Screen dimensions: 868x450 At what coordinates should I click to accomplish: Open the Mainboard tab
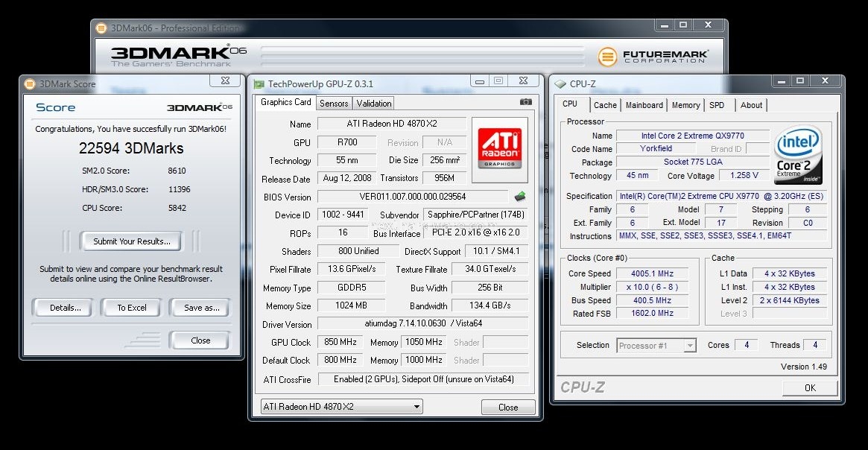644,105
